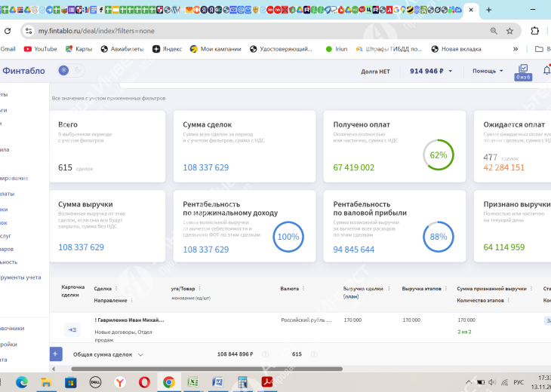Open the browser extensions puzzle icon
This screenshot has width=551, height=392.
click(535, 31)
